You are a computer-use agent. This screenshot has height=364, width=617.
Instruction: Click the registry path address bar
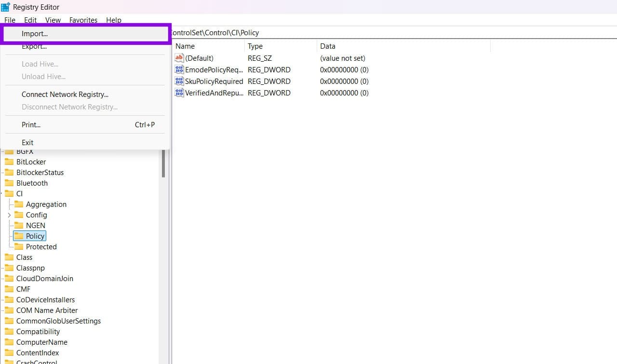click(394, 33)
